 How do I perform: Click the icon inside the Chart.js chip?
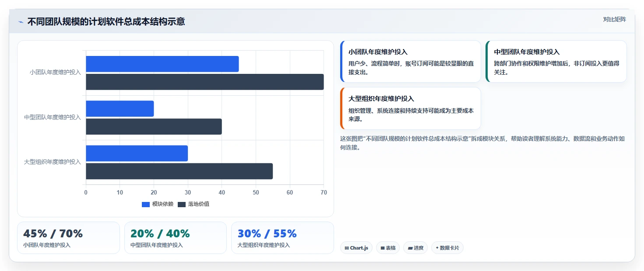coord(347,248)
